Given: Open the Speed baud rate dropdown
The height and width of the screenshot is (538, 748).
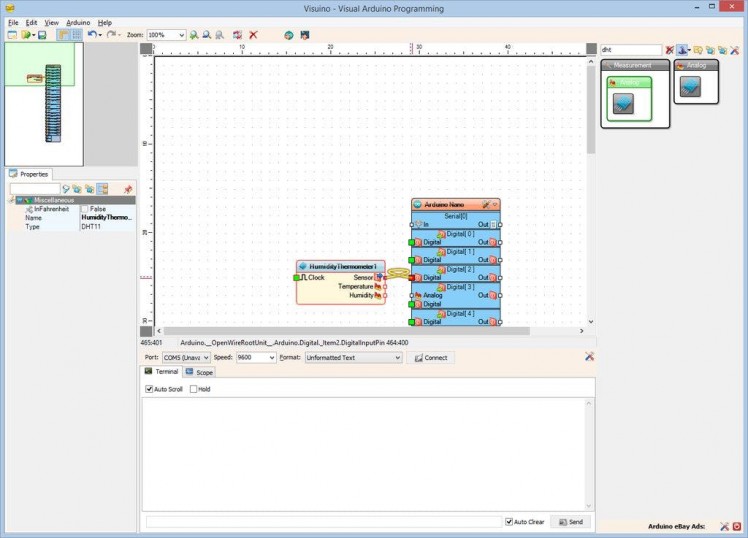Looking at the screenshot, I should click(270, 357).
